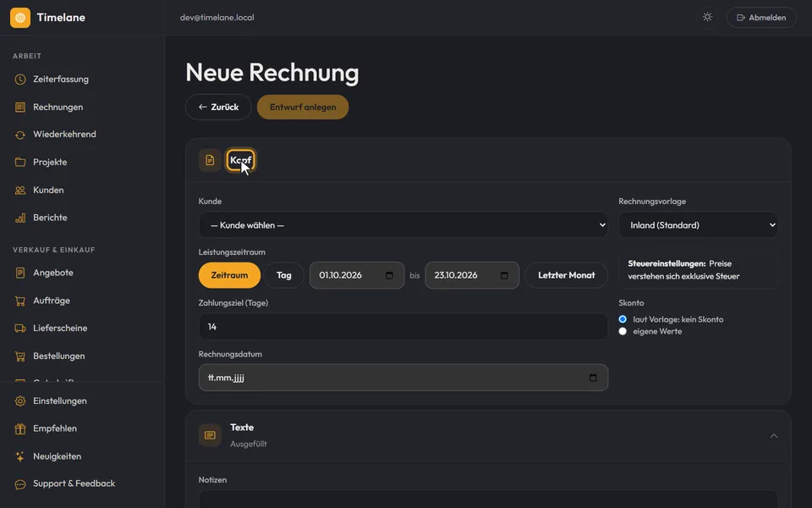Viewport: 812px width, 508px height.
Task: Click the Kunden people icon
Action: 20,190
